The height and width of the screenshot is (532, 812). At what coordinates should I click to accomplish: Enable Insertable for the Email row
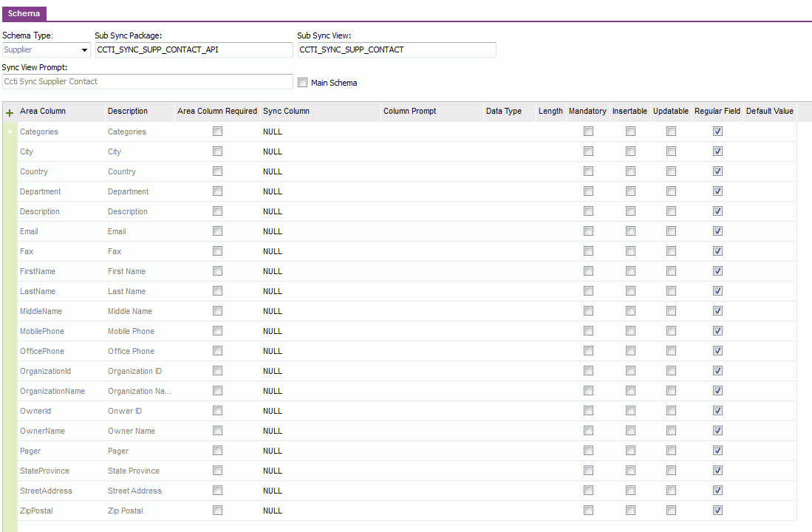pos(630,231)
